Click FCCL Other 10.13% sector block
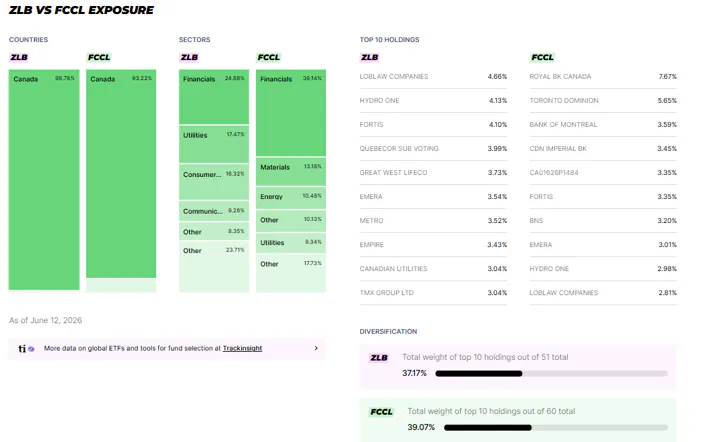Viewport: 708px width, 442px height. pyautogui.click(x=291, y=221)
